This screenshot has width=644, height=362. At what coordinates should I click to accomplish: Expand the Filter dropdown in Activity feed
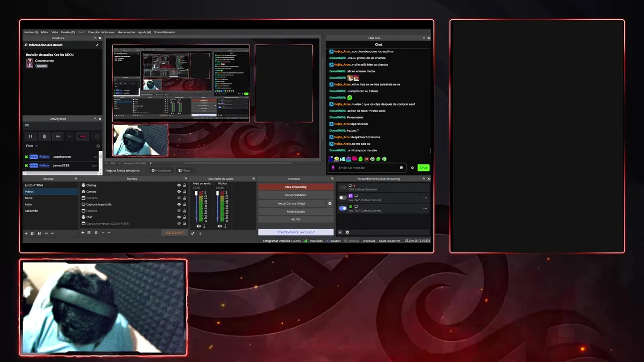point(32,146)
